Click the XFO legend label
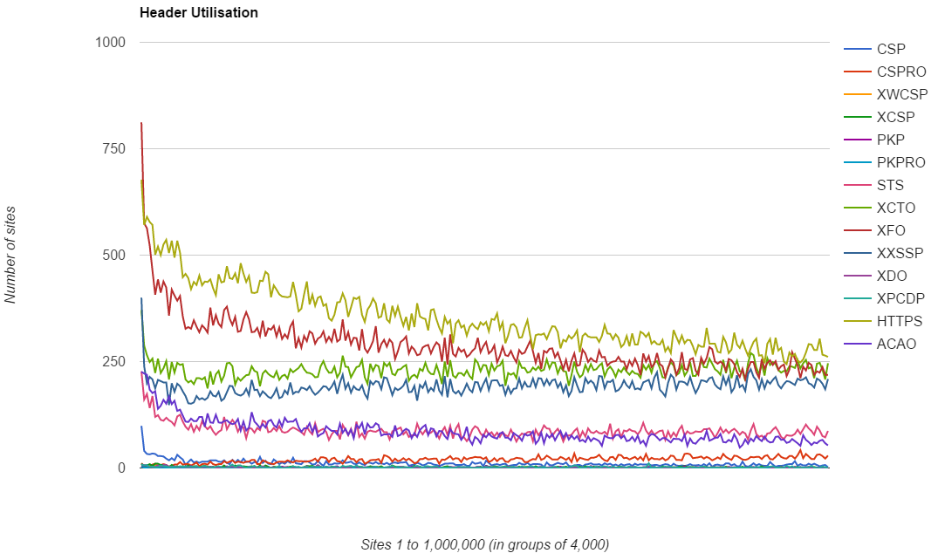Screen dimensions: 938x560 (x=891, y=230)
